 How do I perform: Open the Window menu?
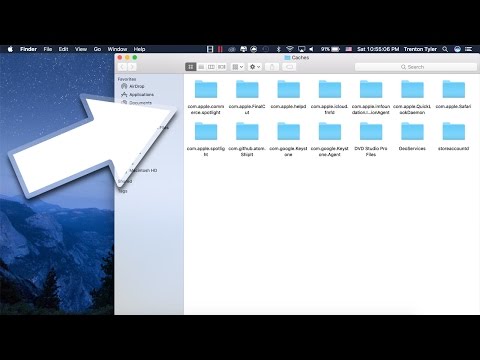(117, 49)
